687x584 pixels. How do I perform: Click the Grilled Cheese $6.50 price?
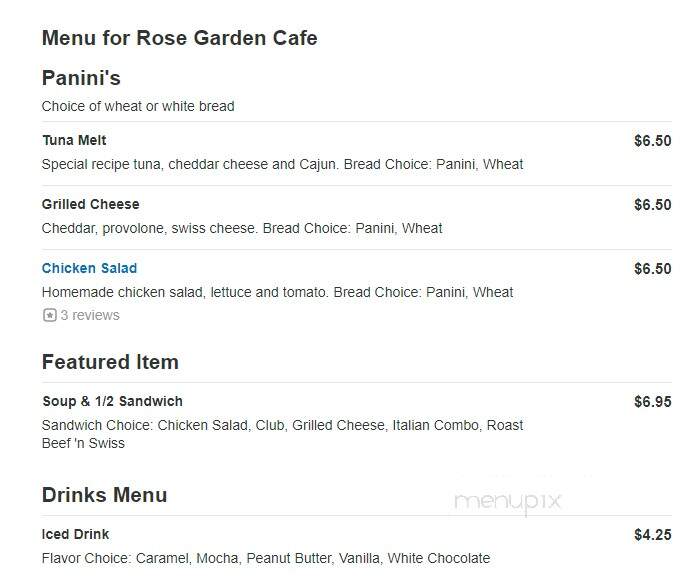pos(652,205)
